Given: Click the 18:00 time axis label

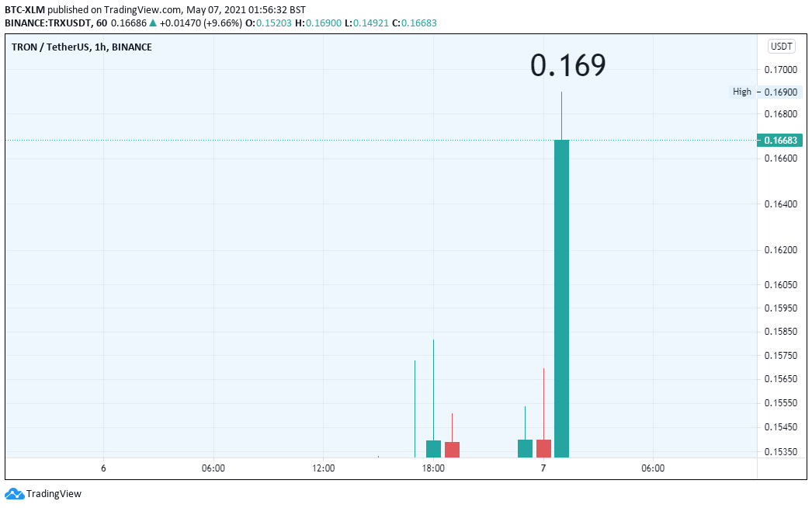Looking at the screenshot, I should pos(433,468).
